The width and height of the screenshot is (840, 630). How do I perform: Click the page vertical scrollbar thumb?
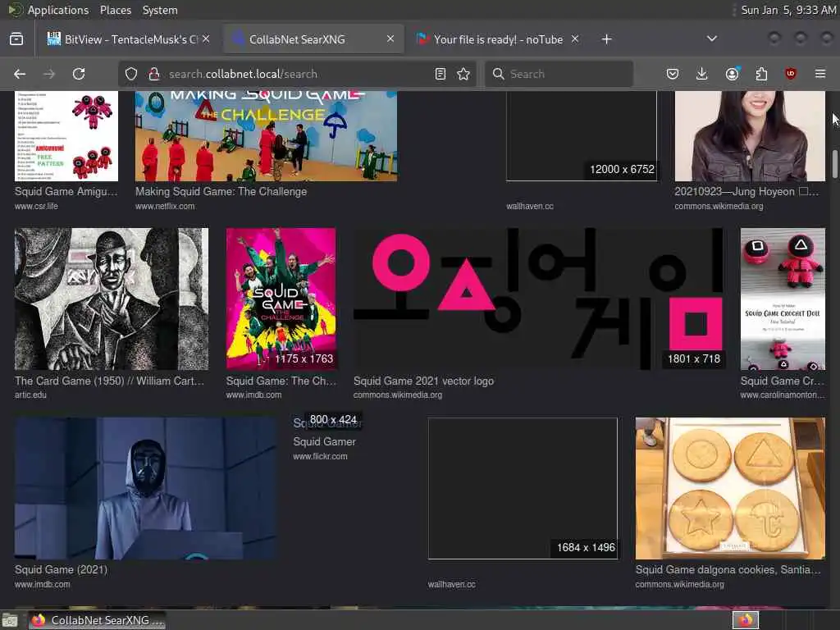834,163
